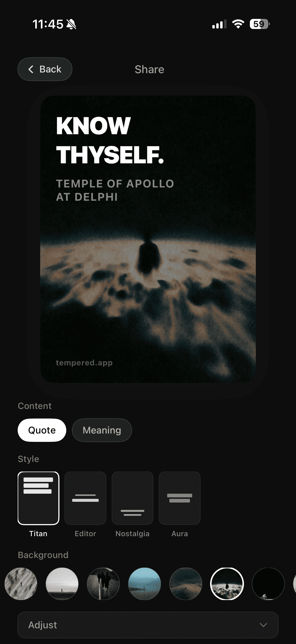
Task: Choose the gray horizon runner background
Action: [62, 584]
